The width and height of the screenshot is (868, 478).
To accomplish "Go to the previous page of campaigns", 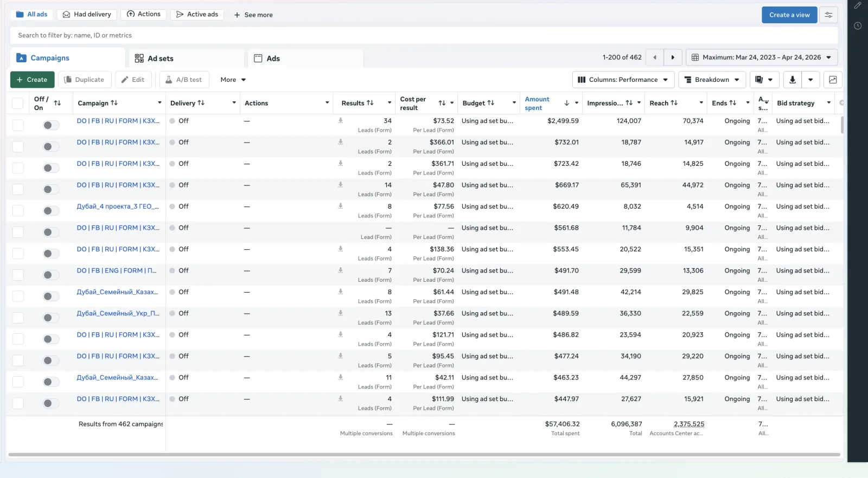I will (655, 57).
